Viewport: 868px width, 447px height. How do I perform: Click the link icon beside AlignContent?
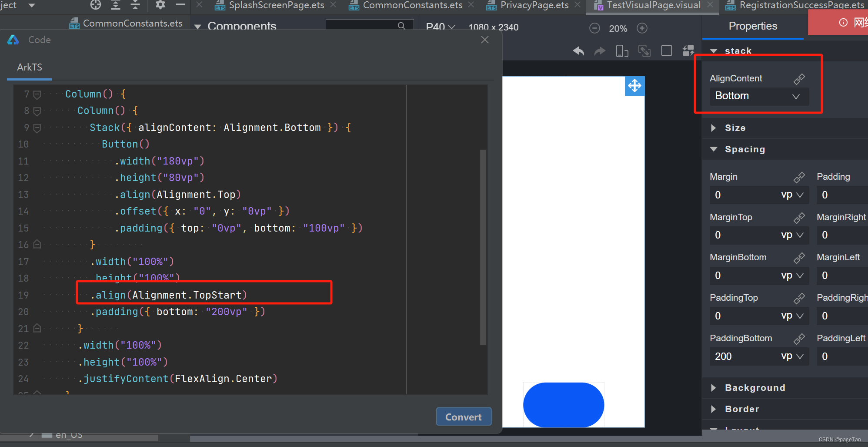pos(799,79)
